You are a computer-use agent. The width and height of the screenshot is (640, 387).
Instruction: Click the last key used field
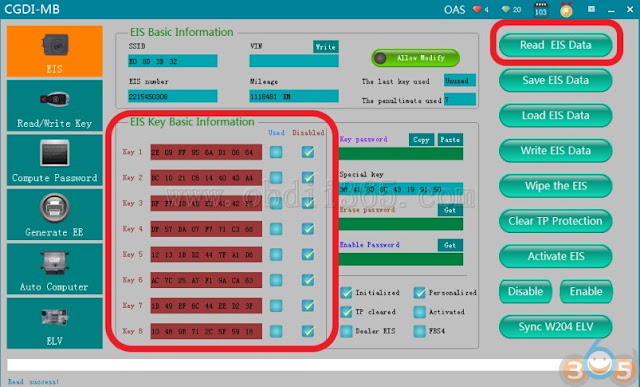pos(460,80)
